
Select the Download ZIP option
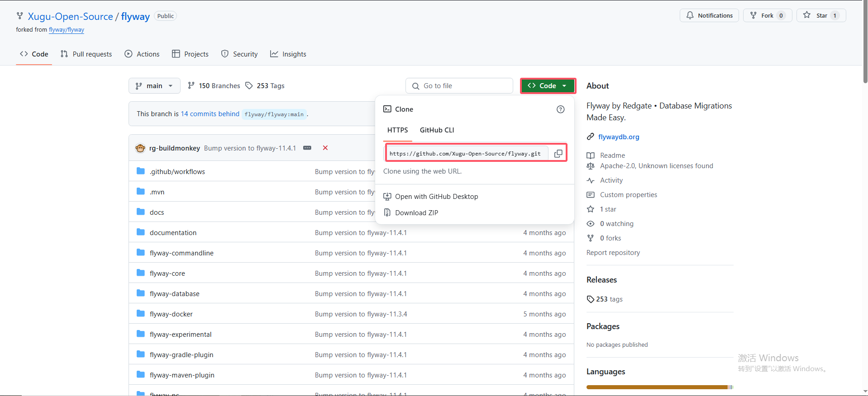(x=416, y=213)
